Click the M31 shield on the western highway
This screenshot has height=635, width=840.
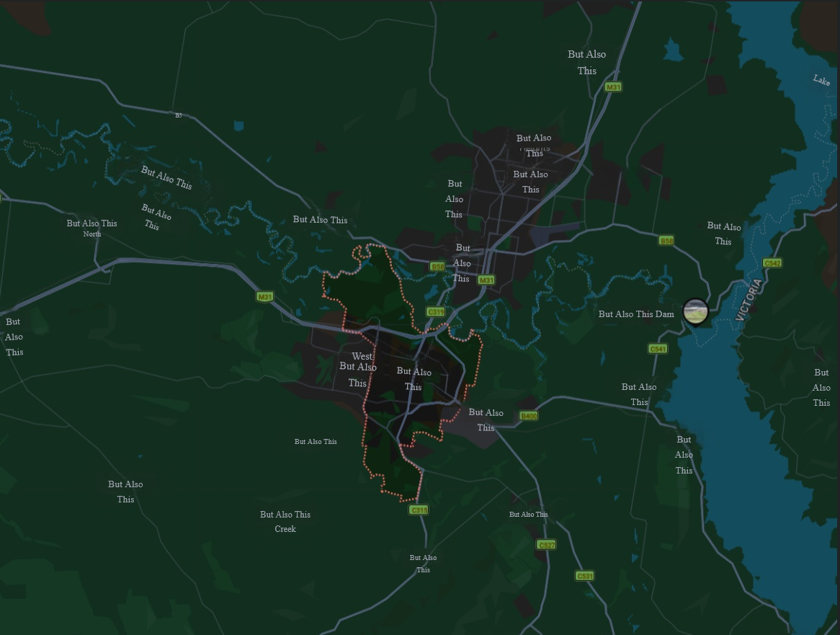(265, 296)
